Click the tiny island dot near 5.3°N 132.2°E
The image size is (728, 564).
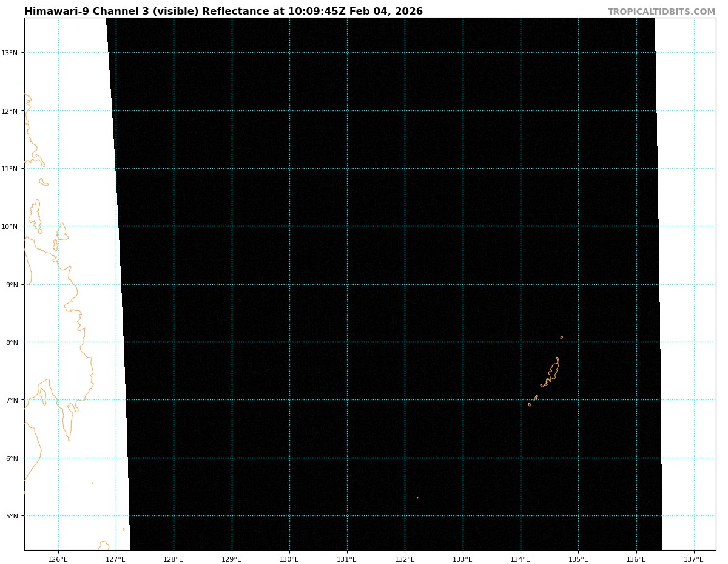coord(417,498)
